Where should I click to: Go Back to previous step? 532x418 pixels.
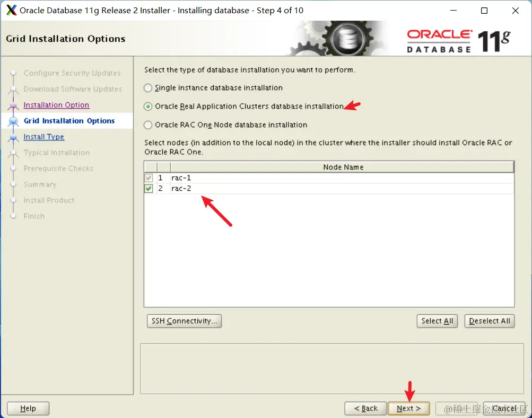365,408
